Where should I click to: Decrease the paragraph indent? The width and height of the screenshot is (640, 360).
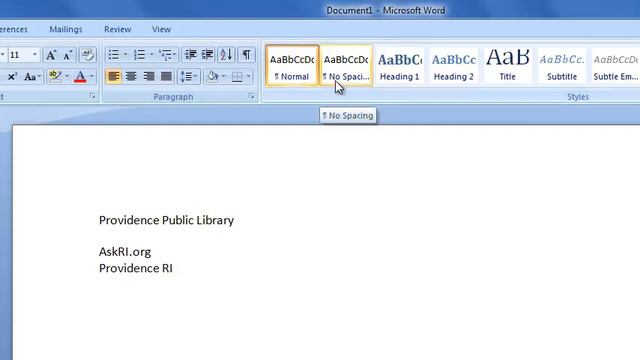190,55
